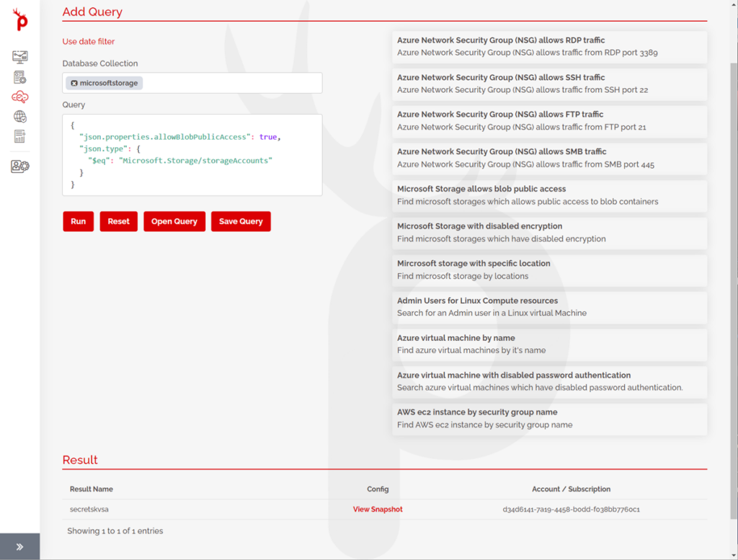Click the Save Query button
The height and width of the screenshot is (560, 738).
click(241, 221)
